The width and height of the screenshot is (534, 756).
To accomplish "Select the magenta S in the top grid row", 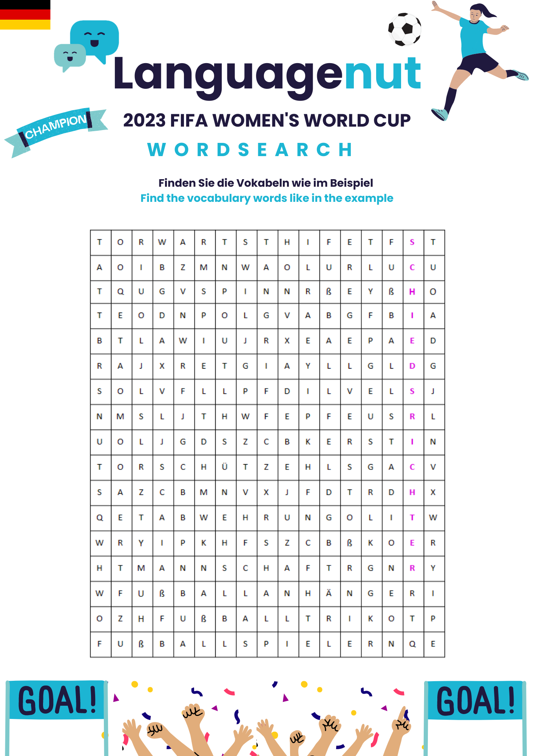I will pyautogui.click(x=412, y=242).
